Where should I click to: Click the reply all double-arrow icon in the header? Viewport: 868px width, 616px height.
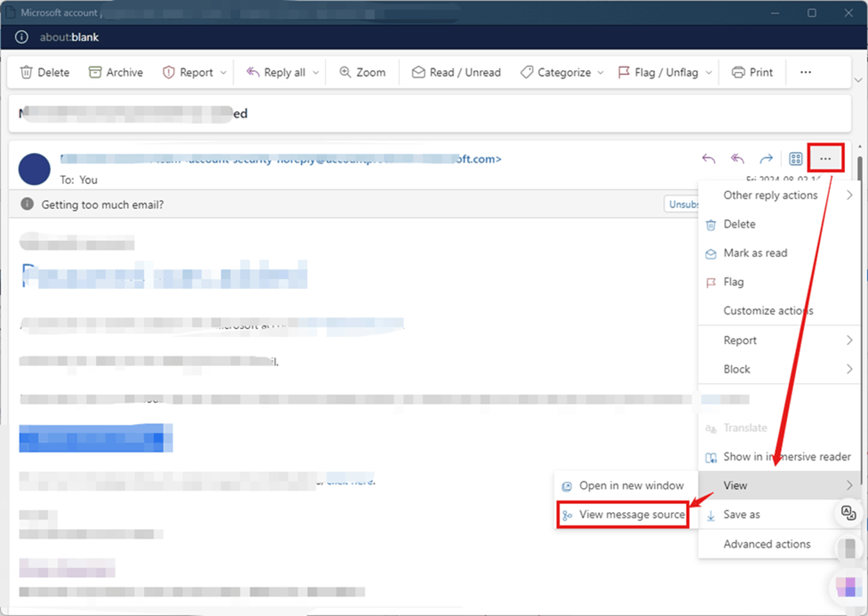(x=737, y=159)
